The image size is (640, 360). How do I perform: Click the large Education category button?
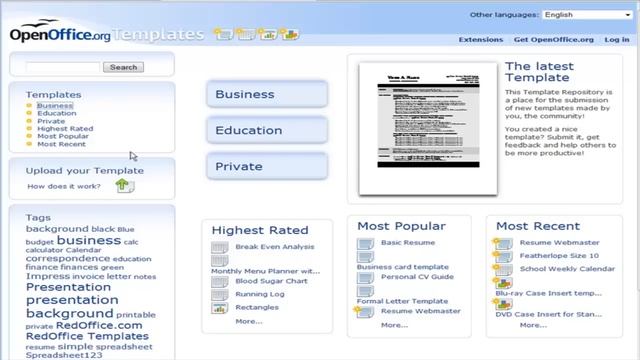[x=267, y=130]
